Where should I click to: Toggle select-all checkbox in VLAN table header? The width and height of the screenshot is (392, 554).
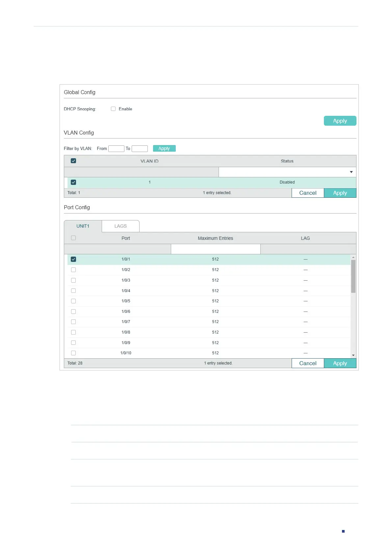[x=73, y=161]
